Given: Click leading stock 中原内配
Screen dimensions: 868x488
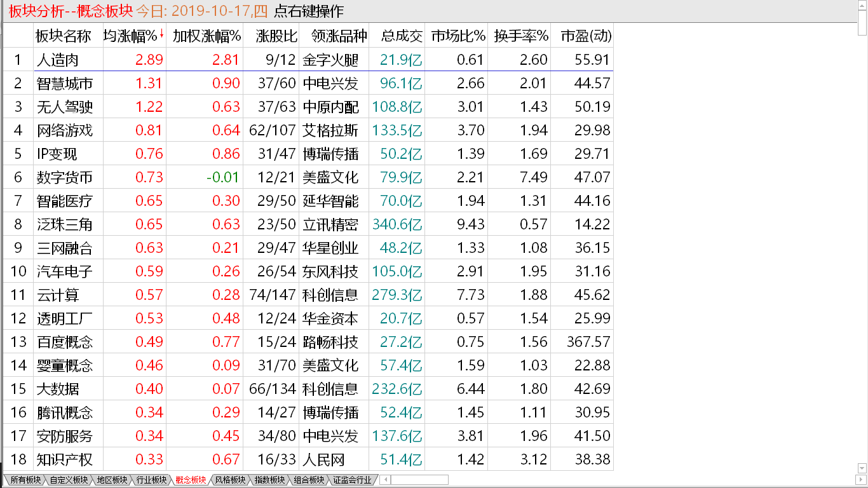Looking at the screenshot, I should [330, 107].
